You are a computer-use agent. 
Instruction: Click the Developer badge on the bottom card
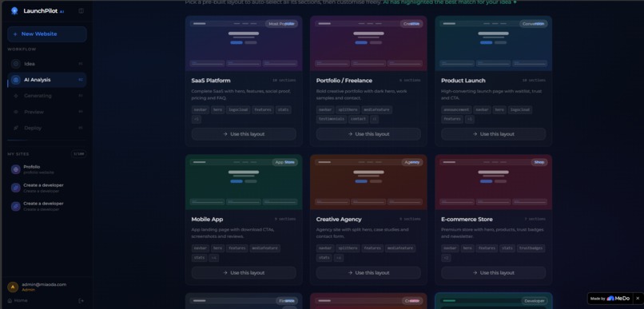(x=535, y=301)
